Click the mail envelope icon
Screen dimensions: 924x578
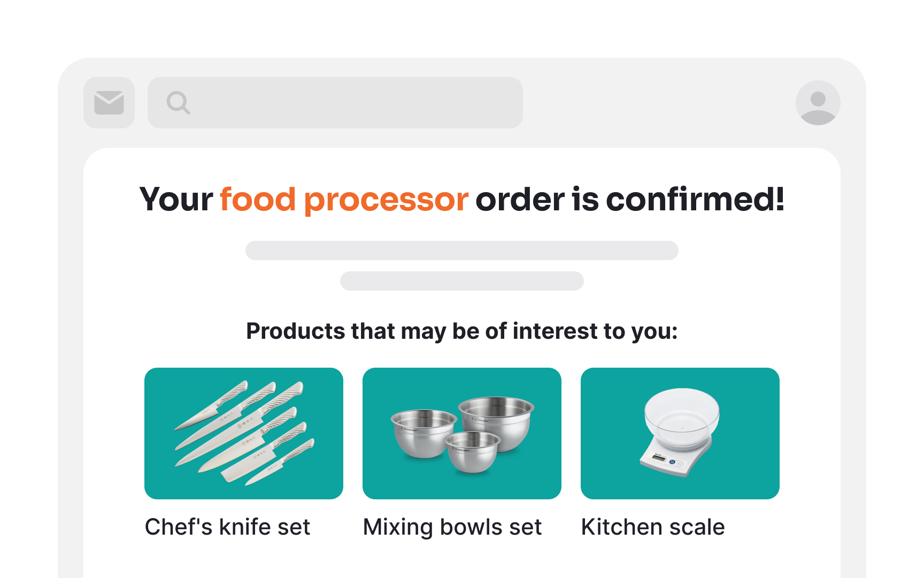click(109, 103)
